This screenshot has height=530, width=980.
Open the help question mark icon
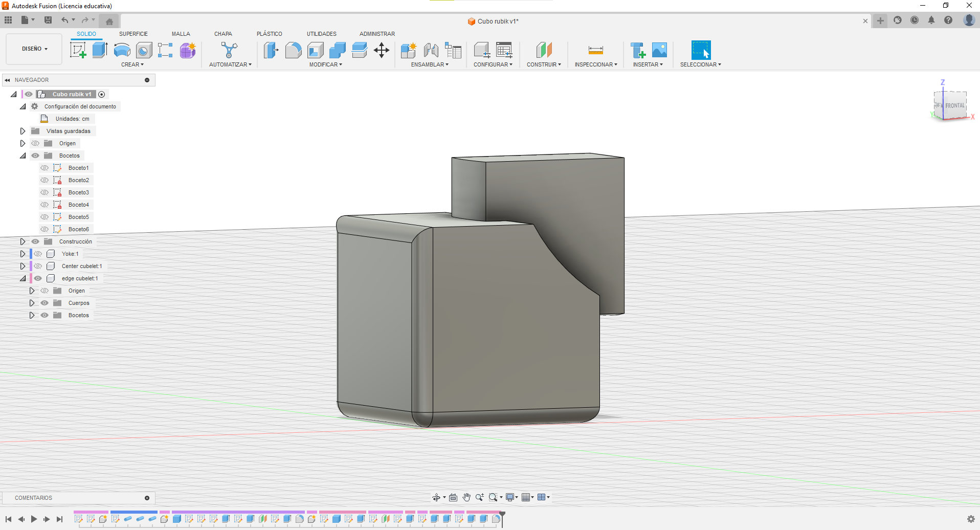948,20
